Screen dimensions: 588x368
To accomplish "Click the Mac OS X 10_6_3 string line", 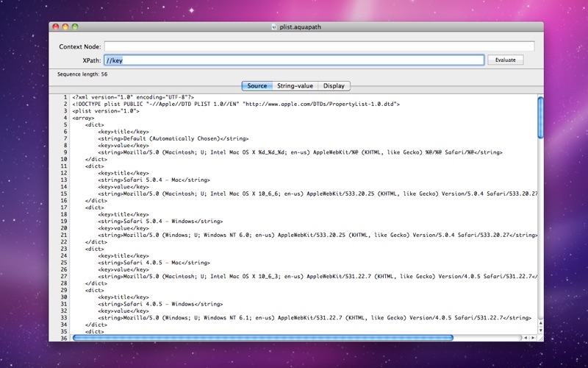I will (x=318, y=277).
